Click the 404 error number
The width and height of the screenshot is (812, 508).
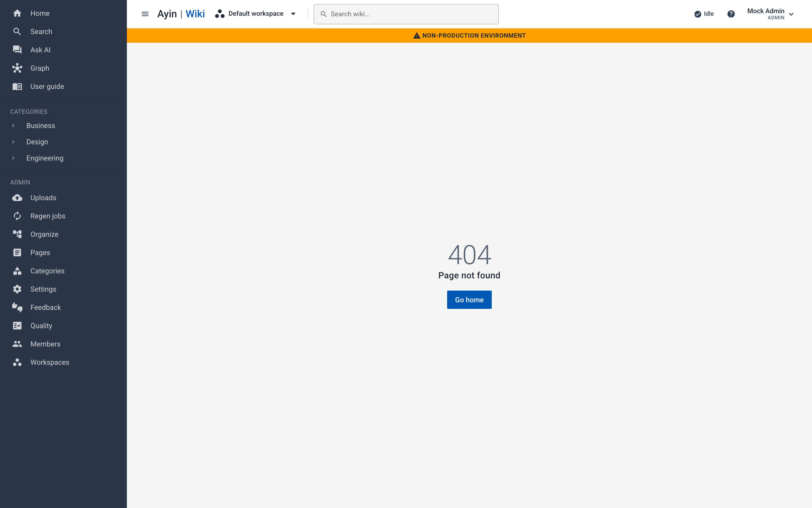[469, 255]
